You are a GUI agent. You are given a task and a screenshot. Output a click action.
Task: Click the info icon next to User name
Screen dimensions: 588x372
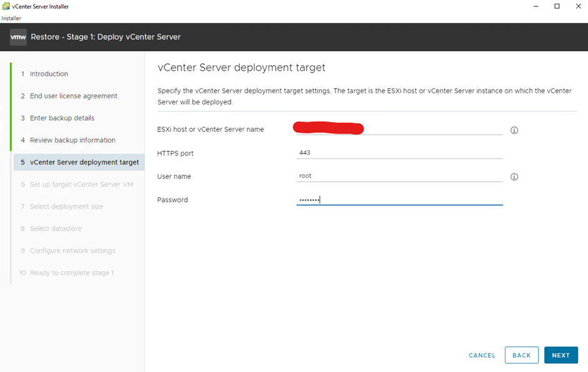coord(514,177)
